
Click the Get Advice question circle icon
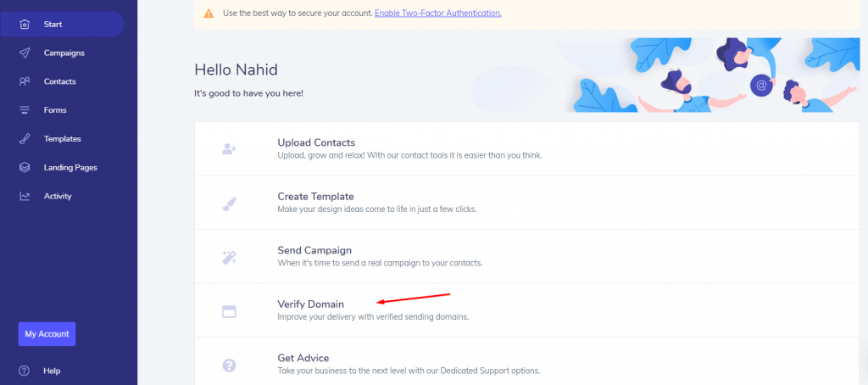click(x=229, y=365)
